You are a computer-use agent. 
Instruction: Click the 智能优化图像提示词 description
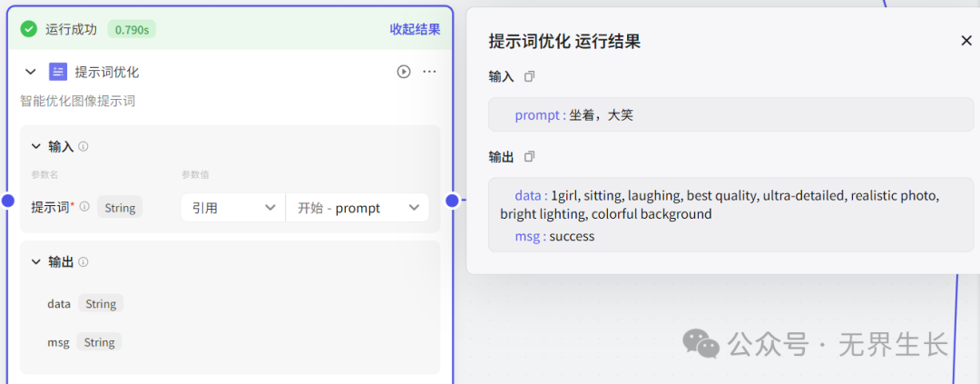pyautogui.click(x=77, y=101)
